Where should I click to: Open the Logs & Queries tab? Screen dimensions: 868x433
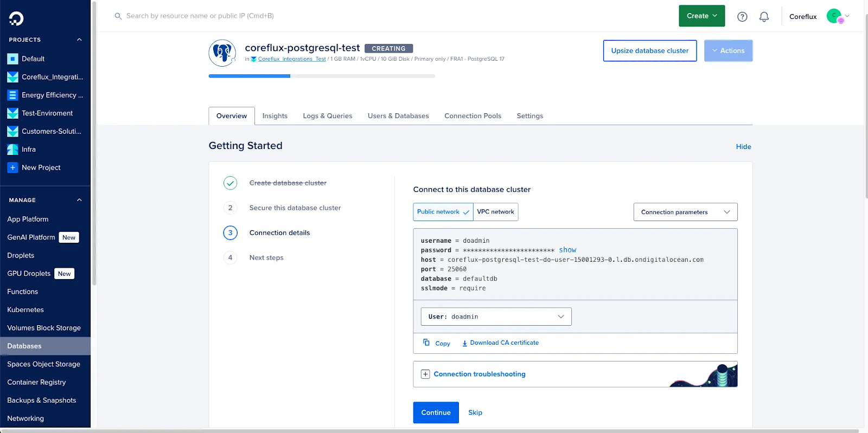point(328,116)
